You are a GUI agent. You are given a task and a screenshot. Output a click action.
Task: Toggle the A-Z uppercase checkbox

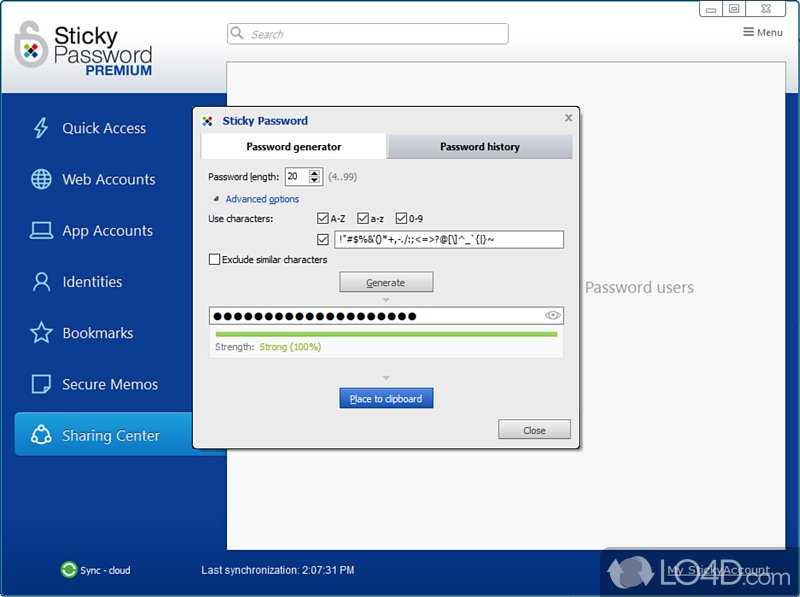[x=322, y=218]
